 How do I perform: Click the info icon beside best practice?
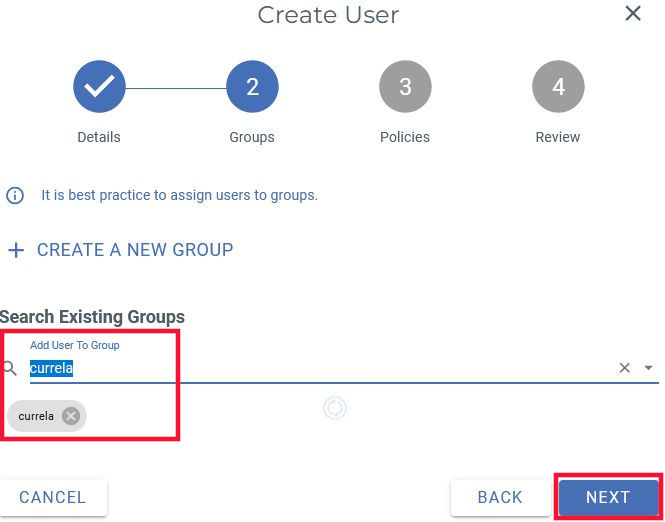15,196
